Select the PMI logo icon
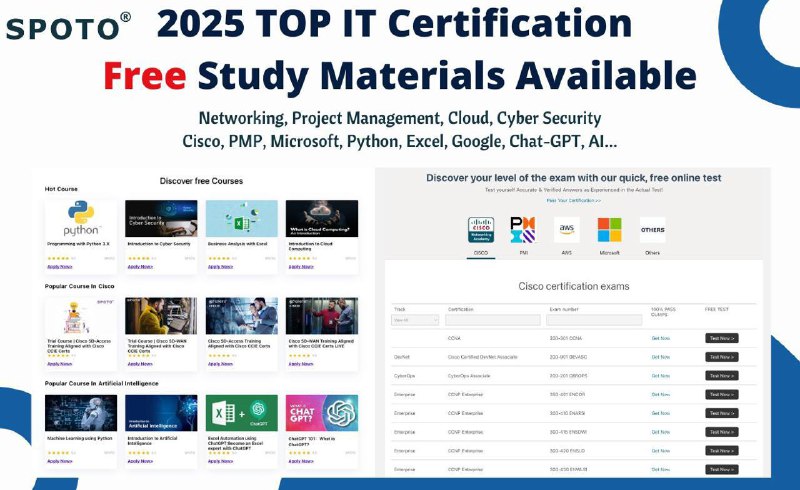The image size is (800, 490). (x=523, y=230)
